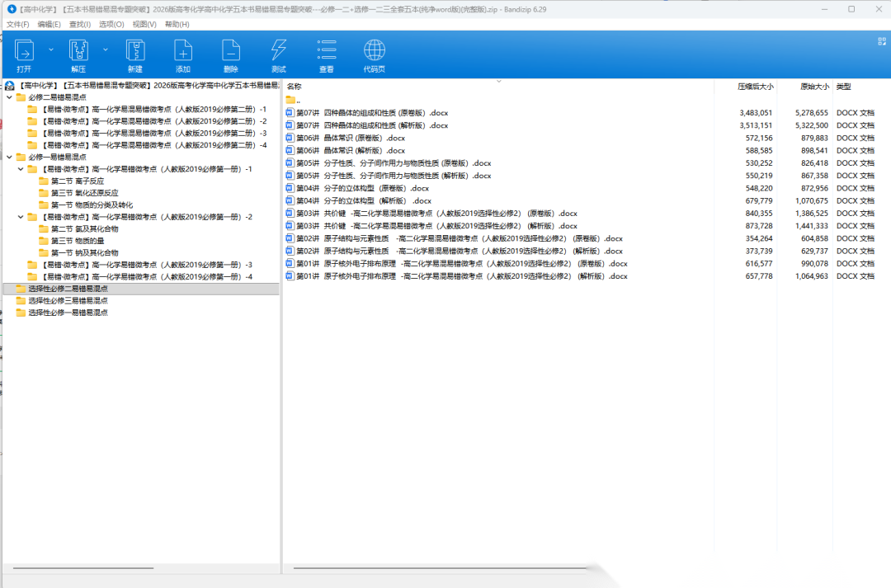
Task: Click the 代码页 (Code page) globe icon
Action: click(x=375, y=51)
